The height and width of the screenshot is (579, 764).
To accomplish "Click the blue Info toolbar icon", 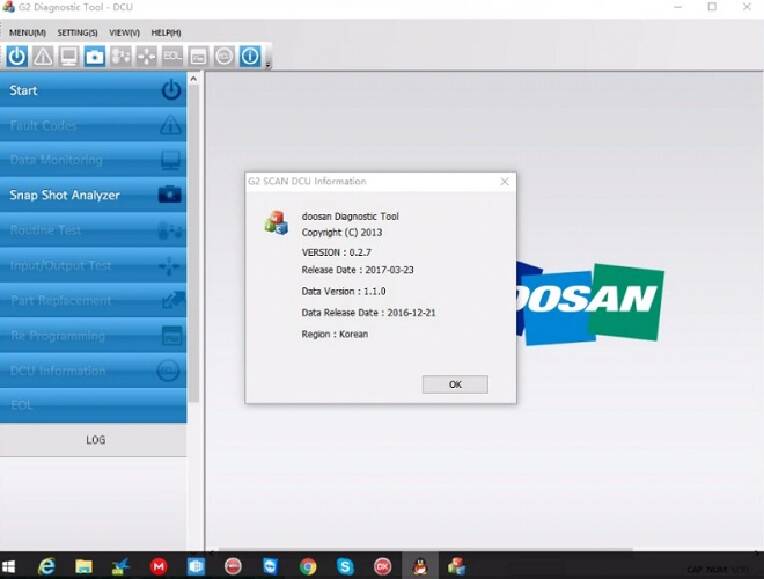I will (250, 57).
